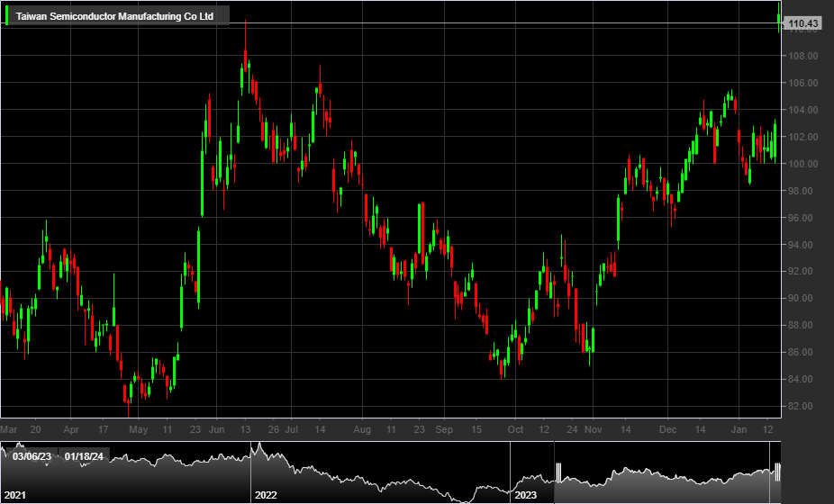This screenshot has width=834, height=504.
Task: Click the 108.00 price axis label
Action: (x=803, y=56)
